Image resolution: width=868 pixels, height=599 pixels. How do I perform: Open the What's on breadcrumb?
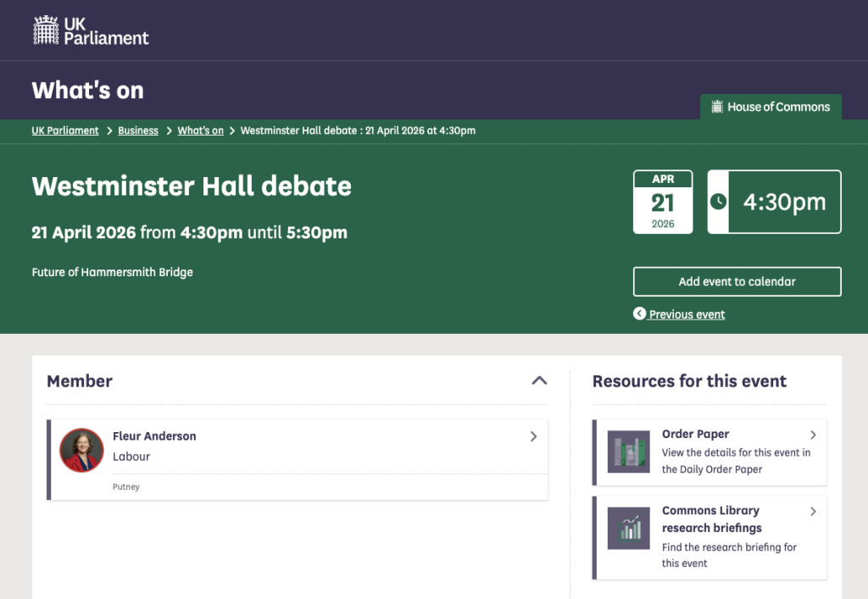200,130
